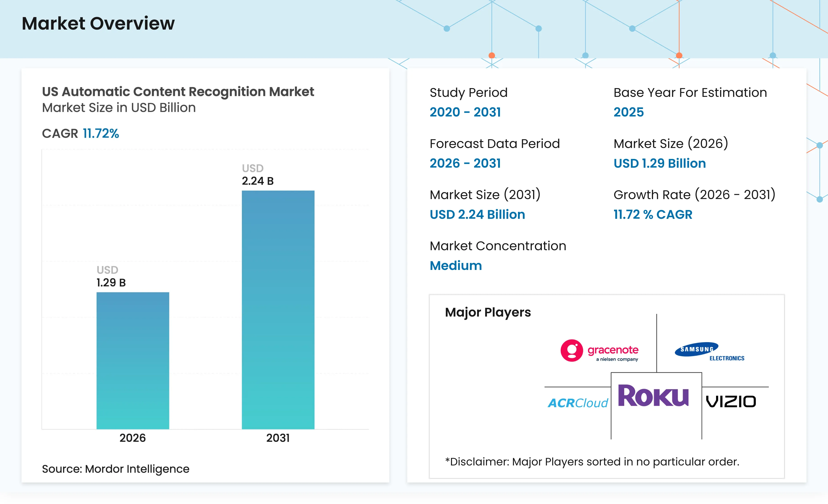The width and height of the screenshot is (828, 504).
Task: Click the Roku logo
Action: (x=653, y=395)
